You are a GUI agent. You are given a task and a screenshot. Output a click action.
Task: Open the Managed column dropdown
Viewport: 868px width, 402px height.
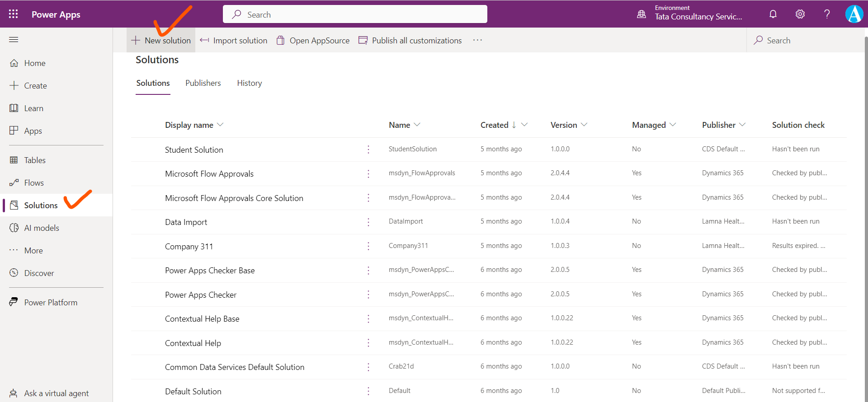[673, 125]
